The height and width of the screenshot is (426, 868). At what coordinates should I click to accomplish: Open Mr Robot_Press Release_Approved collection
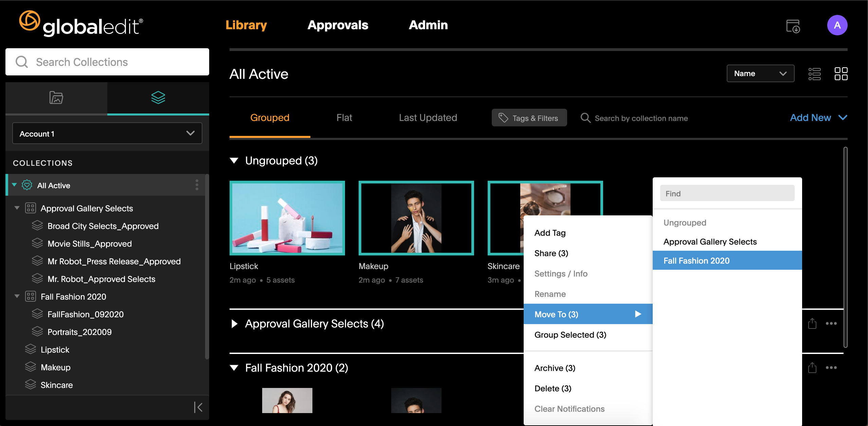[114, 261]
